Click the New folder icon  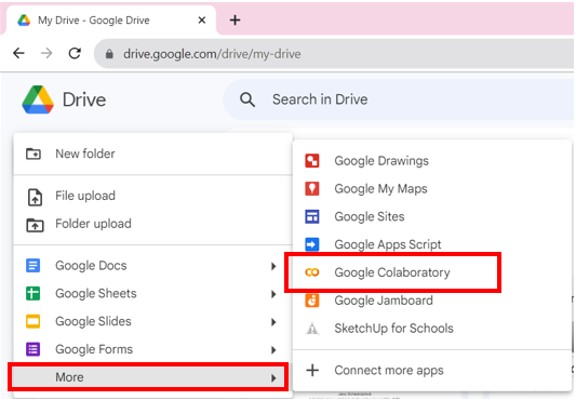33,154
